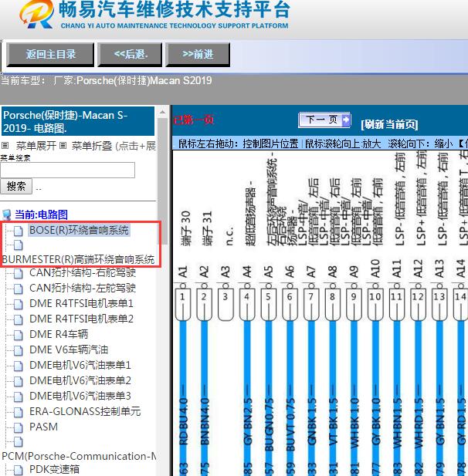This screenshot has width=468, height=476.
Task: Click the document icon beside PASM
Action: (19, 427)
